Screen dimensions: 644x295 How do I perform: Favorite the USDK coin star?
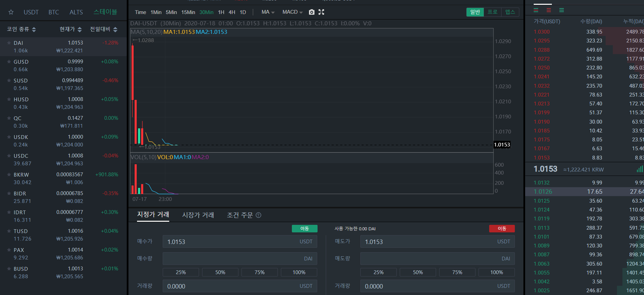[9, 137]
